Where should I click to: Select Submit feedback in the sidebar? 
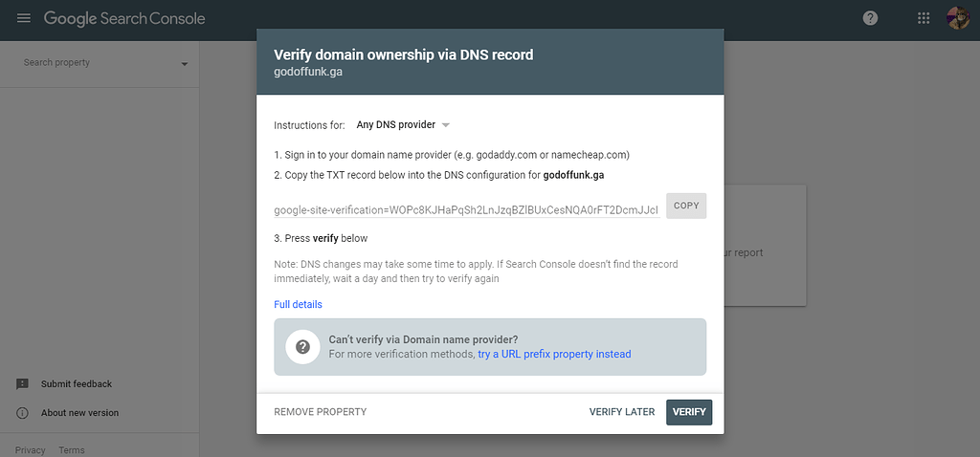click(77, 384)
